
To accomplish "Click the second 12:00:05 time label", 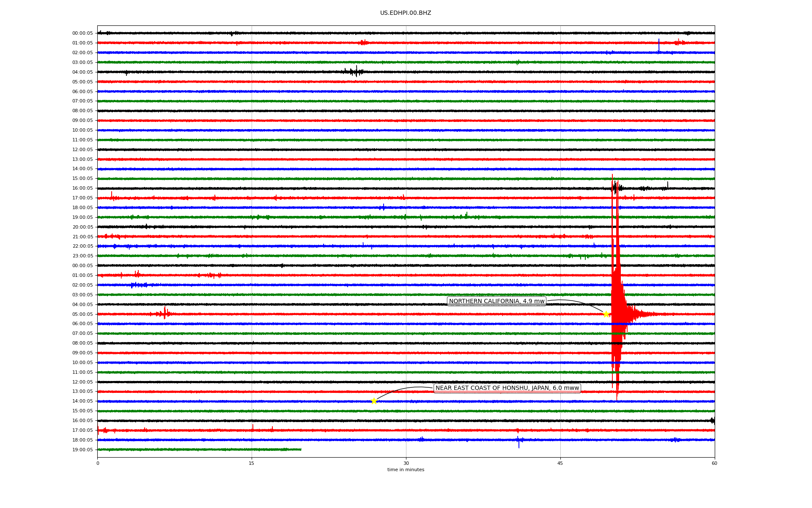I will pos(82,382).
